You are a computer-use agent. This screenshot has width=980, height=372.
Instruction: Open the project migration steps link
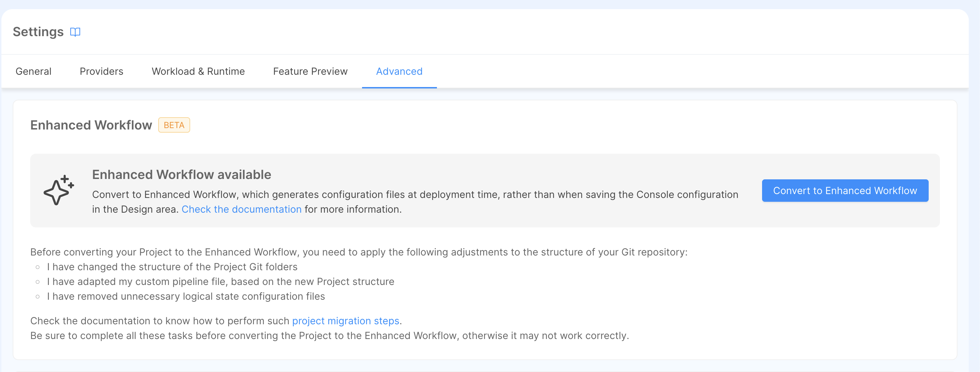click(x=346, y=321)
